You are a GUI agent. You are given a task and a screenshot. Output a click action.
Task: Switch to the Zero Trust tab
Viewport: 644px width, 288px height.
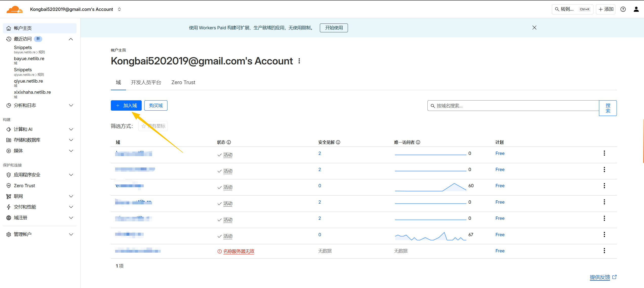tap(183, 82)
